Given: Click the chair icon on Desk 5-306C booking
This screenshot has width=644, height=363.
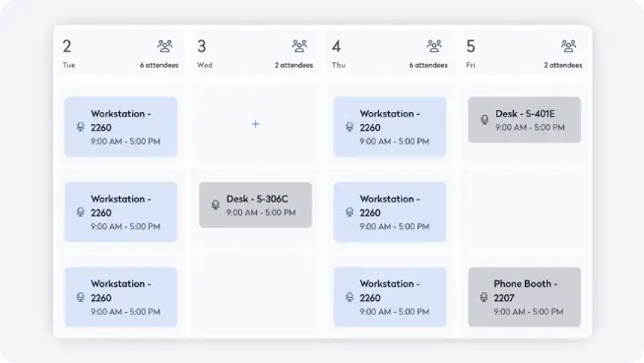Looking at the screenshot, I should [216, 205].
